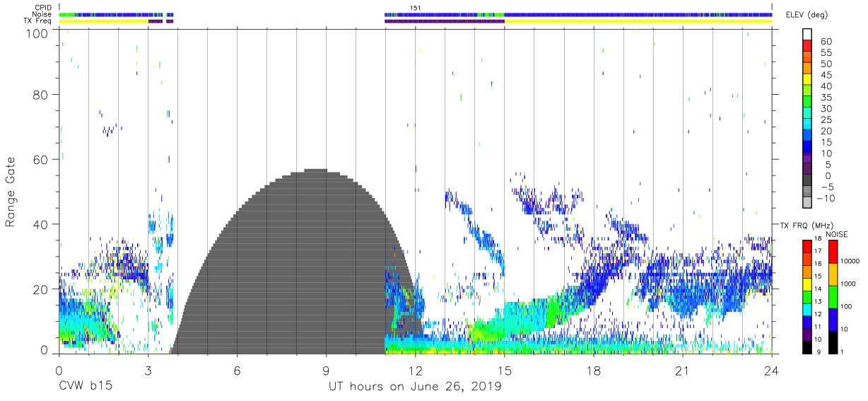Image resolution: width=868 pixels, height=401 pixels.
Task: Click the y-axis tick label 80
Action: click(40, 95)
